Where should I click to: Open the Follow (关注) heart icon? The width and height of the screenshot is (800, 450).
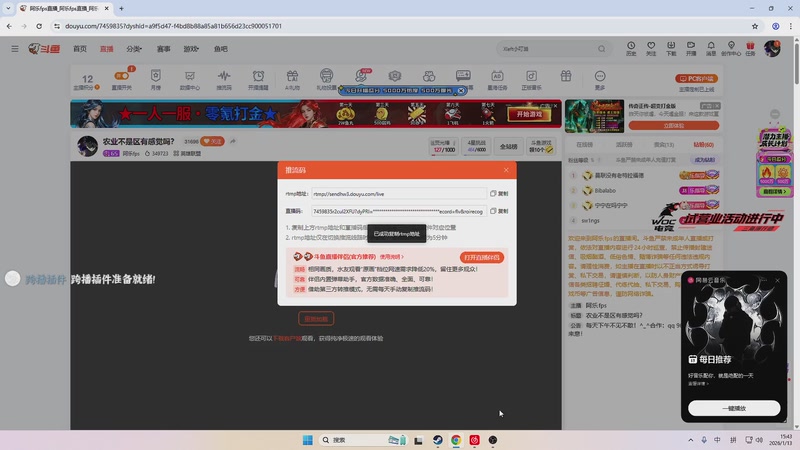point(651,48)
